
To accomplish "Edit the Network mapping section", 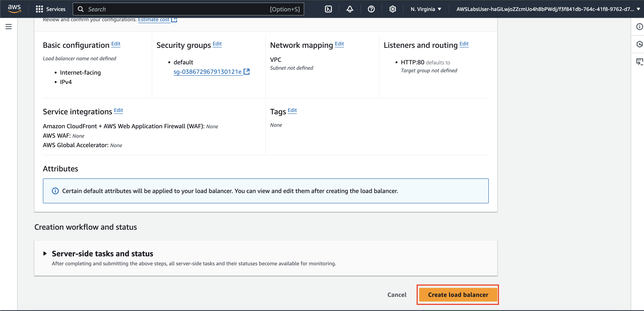I will click(339, 44).
